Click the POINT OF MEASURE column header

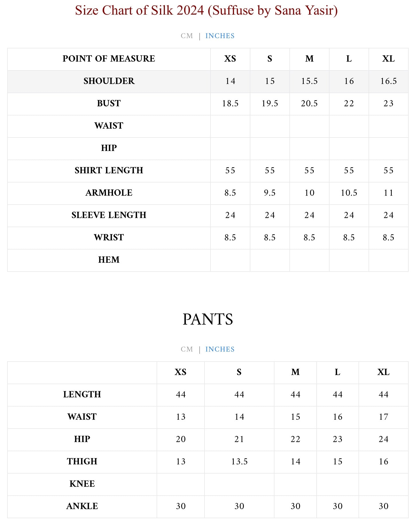(109, 59)
